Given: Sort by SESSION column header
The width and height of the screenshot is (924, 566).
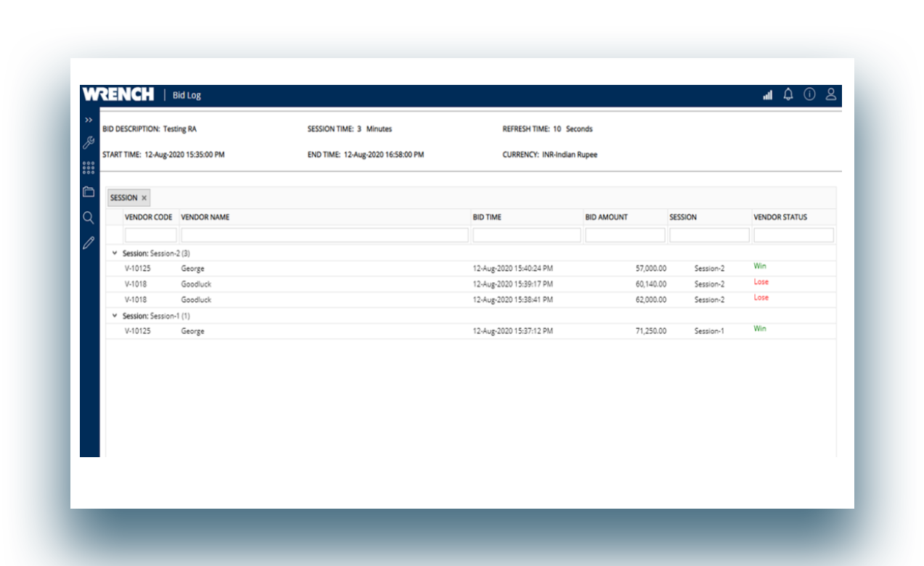Looking at the screenshot, I should point(683,217).
